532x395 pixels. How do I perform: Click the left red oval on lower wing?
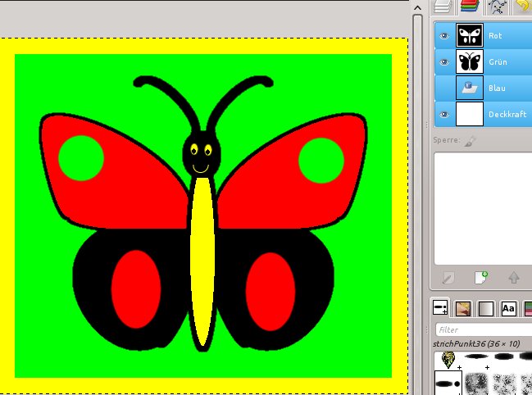pyautogui.click(x=136, y=289)
